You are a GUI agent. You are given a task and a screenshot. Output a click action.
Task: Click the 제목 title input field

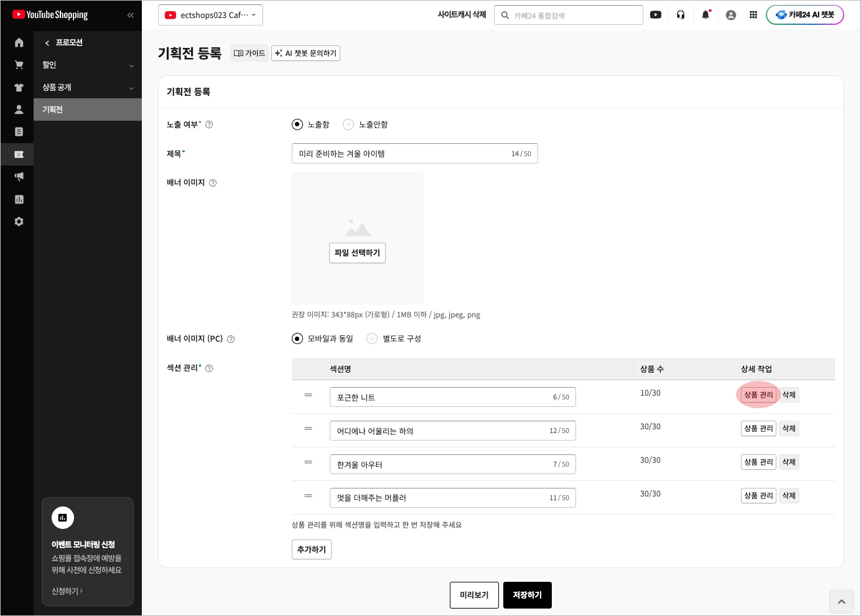[415, 154]
